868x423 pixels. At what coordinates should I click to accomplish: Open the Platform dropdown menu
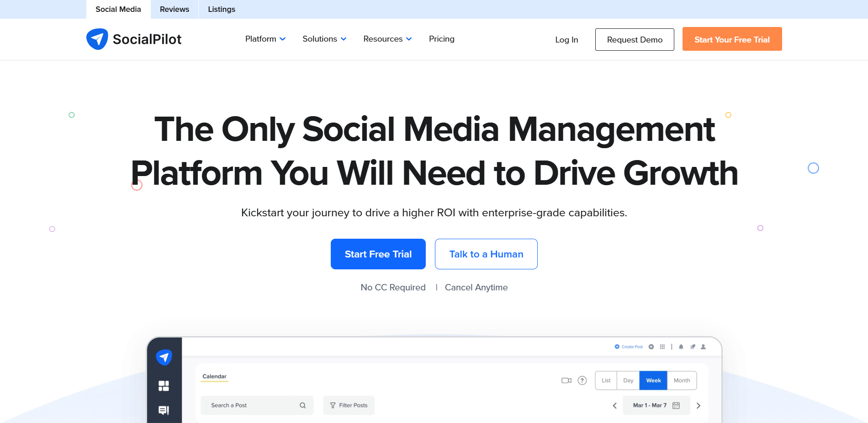[265, 39]
